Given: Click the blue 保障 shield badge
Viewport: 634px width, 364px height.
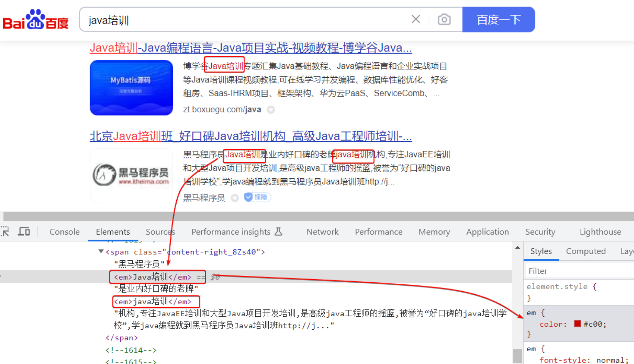Looking at the screenshot, I should click(257, 197).
